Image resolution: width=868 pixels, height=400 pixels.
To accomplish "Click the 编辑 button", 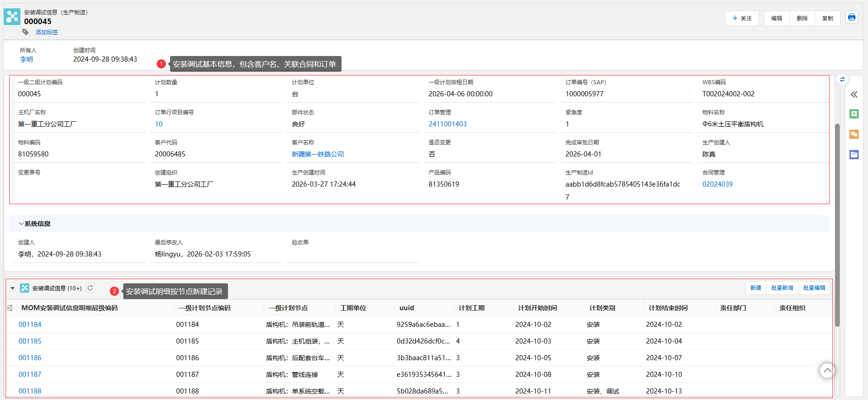I will (x=776, y=19).
